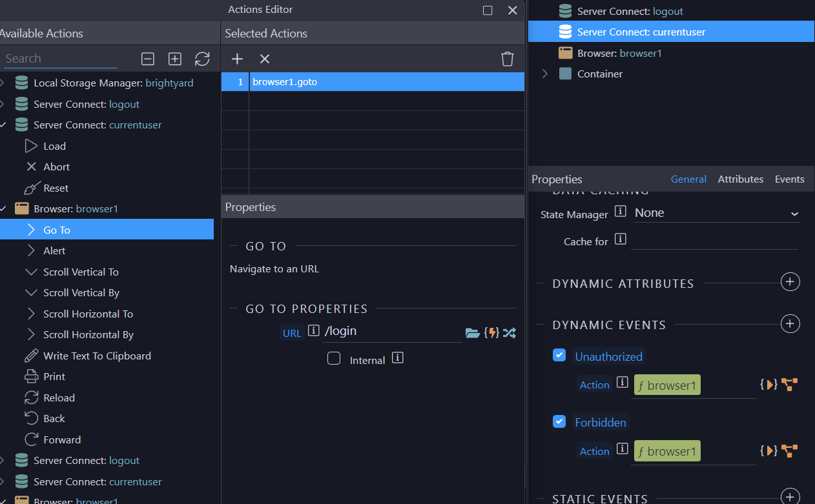The height and width of the screenshot is (504, 815).
Task: Click the Unauthorized event link
Action: [608, 356]
